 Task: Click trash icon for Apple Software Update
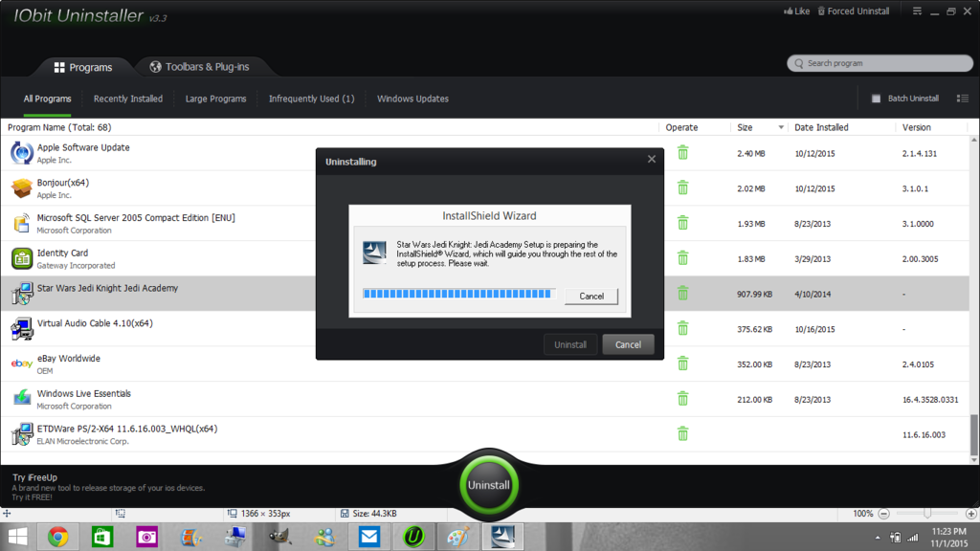(x=682, y=153)
